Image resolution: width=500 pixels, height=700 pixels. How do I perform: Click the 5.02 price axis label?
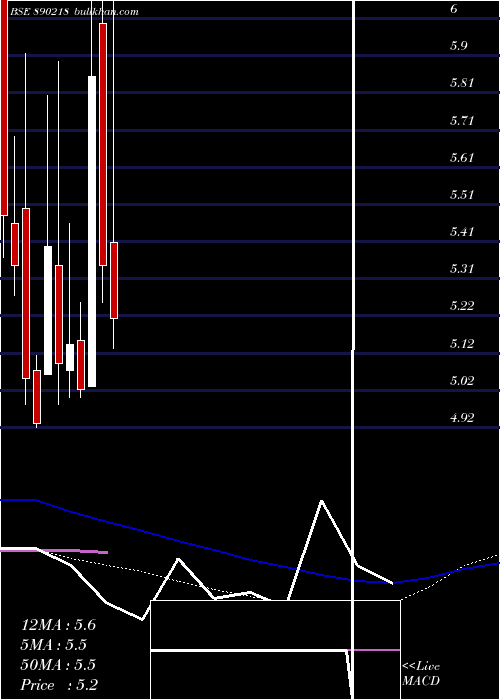(x=462, y=381)
